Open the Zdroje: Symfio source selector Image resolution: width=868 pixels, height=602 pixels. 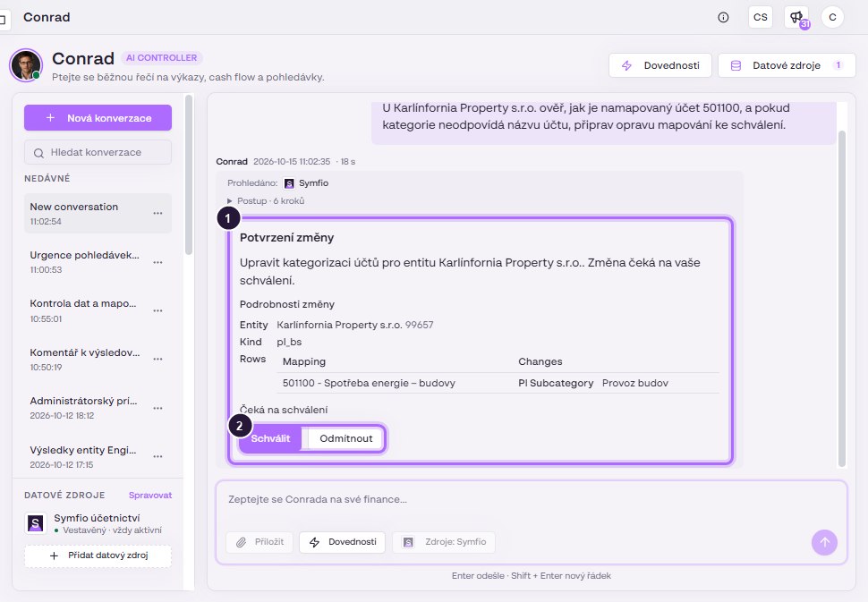click(x=444, y=542)
